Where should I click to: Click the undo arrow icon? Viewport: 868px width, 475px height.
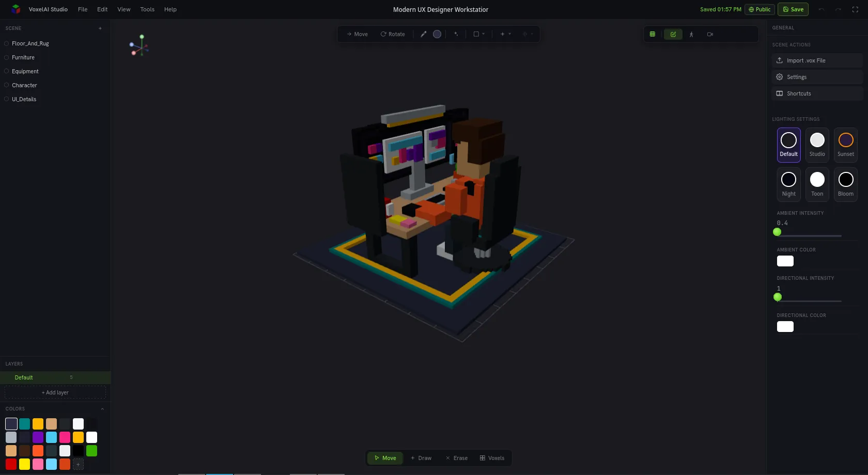(822, 9)
